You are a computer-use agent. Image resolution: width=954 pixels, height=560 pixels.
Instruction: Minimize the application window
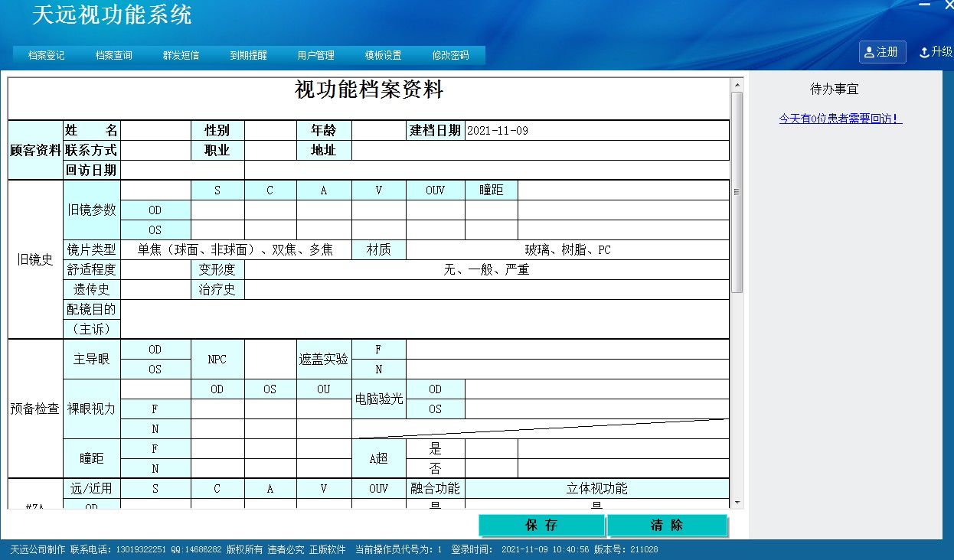pos(924,5)
